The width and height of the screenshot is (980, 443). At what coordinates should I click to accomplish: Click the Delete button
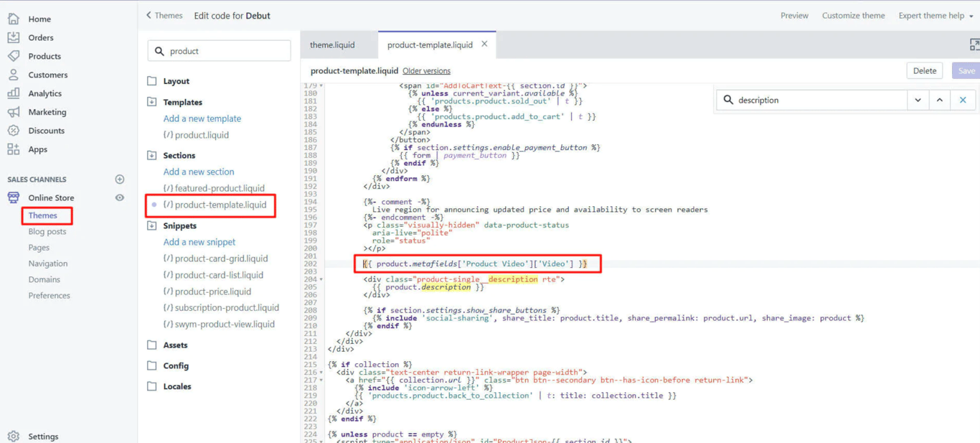[924, 70]
